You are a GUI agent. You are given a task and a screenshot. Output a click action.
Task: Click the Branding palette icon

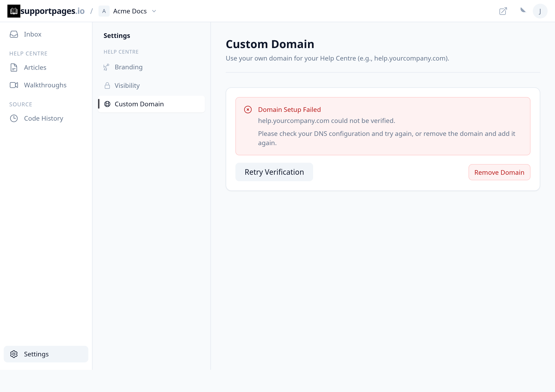[x=107, y=67]
